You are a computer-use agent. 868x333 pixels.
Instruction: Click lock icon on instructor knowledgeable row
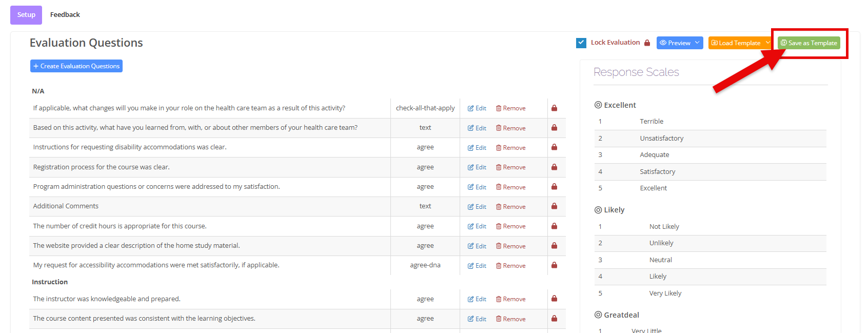click(x=555, y=299)
